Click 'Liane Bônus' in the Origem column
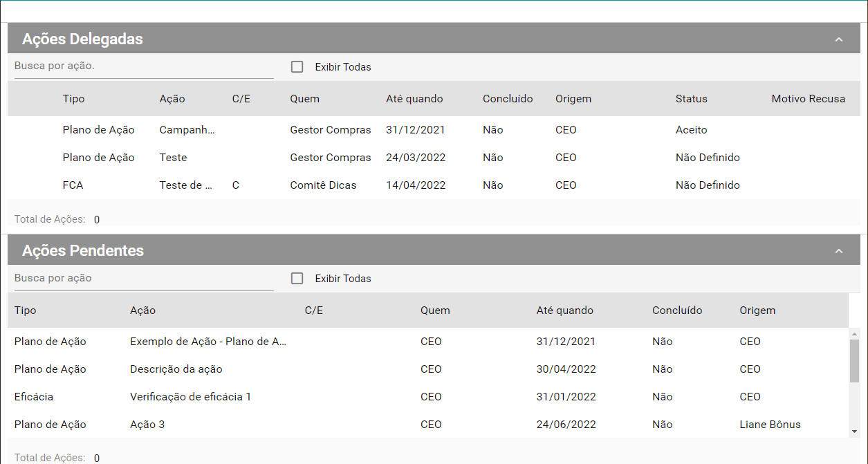 point(770,425)
